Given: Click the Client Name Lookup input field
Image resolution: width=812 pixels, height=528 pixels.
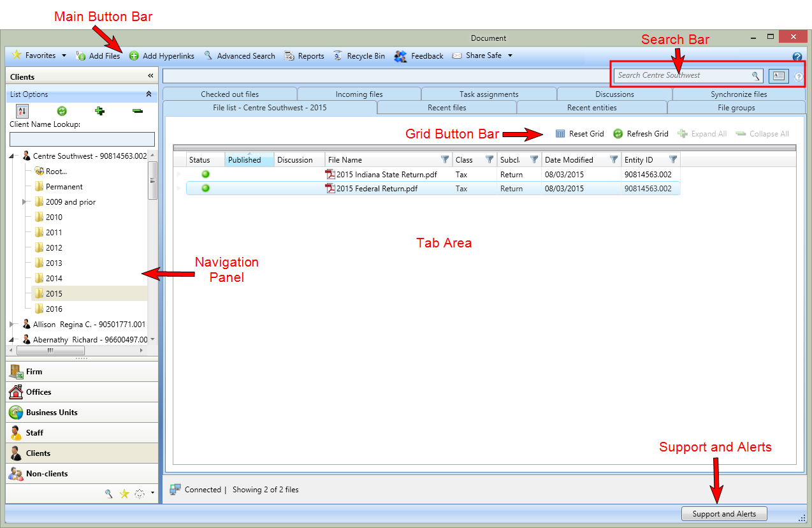Looking at the screenshot, I should [x=82, y=139].
